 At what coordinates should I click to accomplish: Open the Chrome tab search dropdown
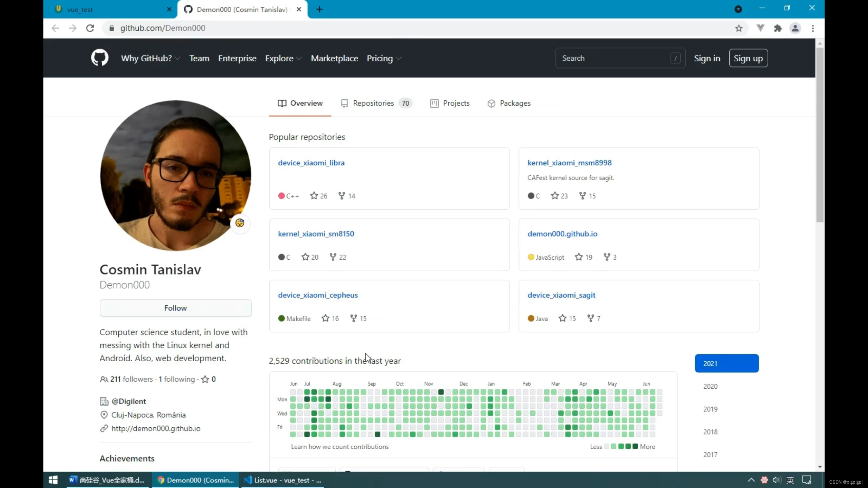pyautogui.click(x=738, y=9)
